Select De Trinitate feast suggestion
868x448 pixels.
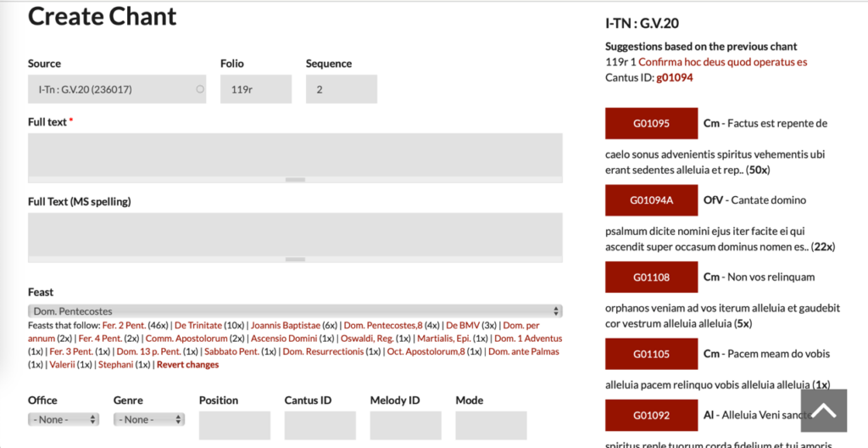coord(198,325)
